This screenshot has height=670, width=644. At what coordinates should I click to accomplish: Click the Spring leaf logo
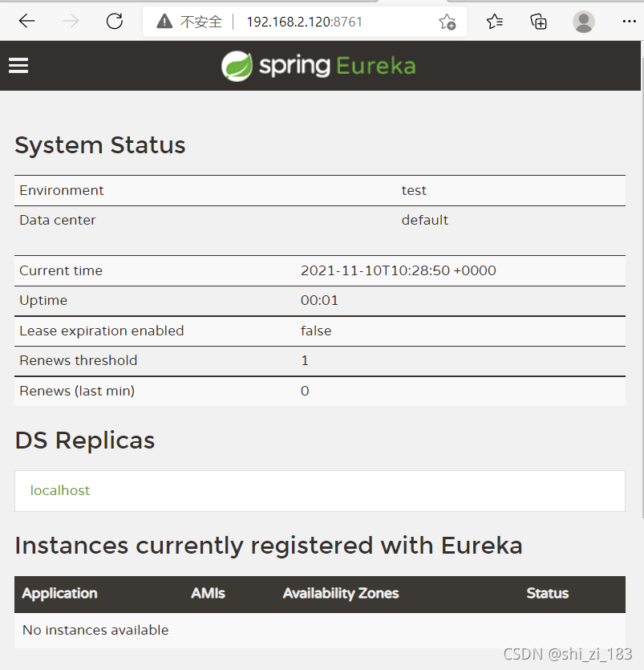[x=237, y=66]
